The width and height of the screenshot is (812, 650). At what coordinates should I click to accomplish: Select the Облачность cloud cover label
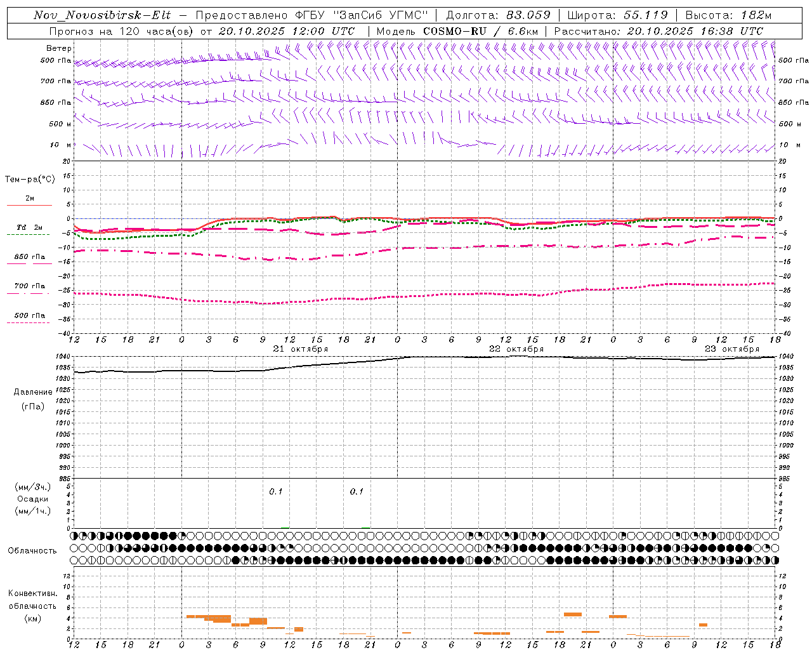(32, 550)
